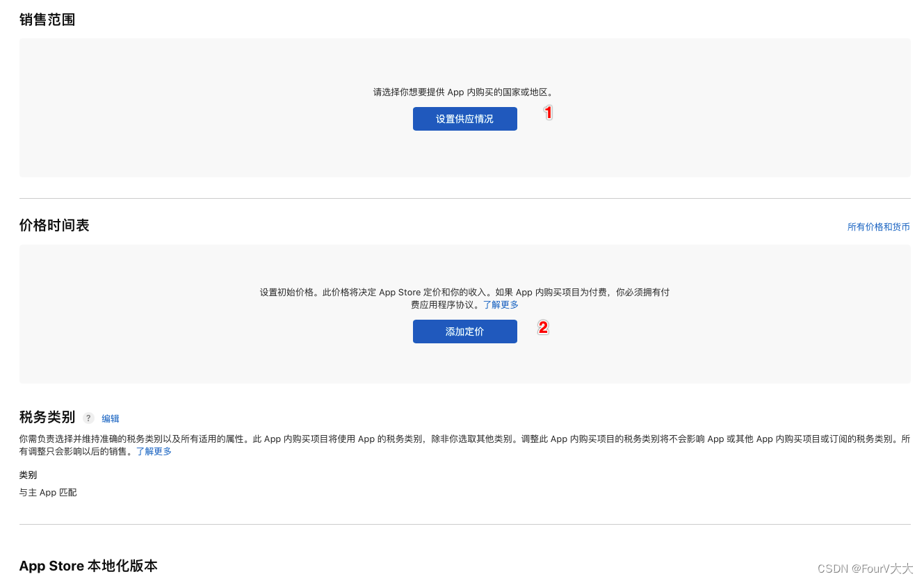Click the 设置供应情况 button
Image resolution: width=924 pixels, height=581 pixels.
[464, 119]
